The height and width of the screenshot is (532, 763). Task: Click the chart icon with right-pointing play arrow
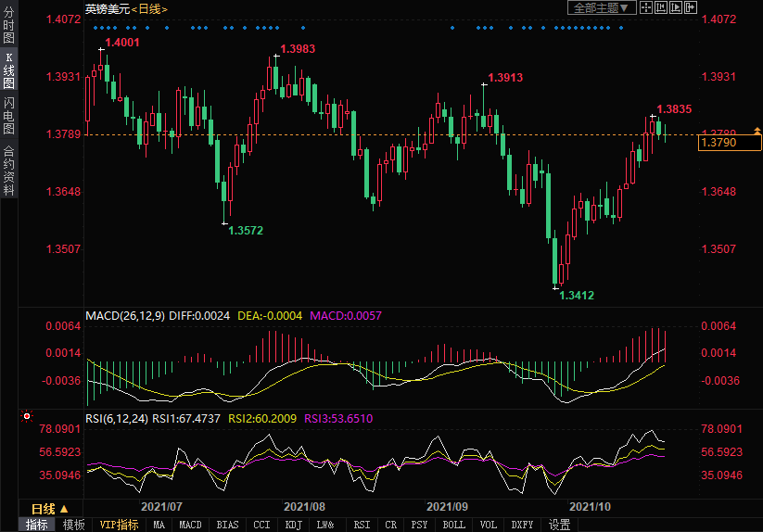click(676, 7)
